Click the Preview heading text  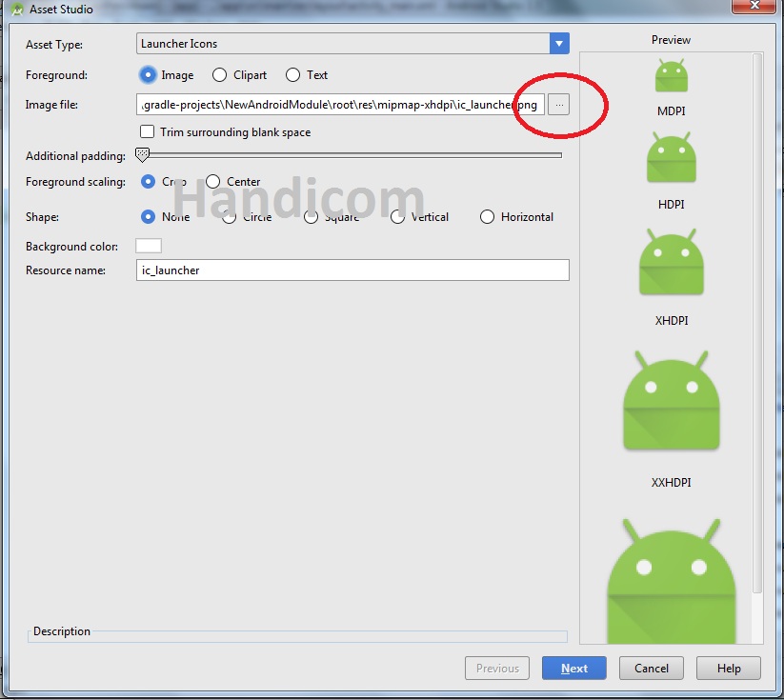(671, 40)
